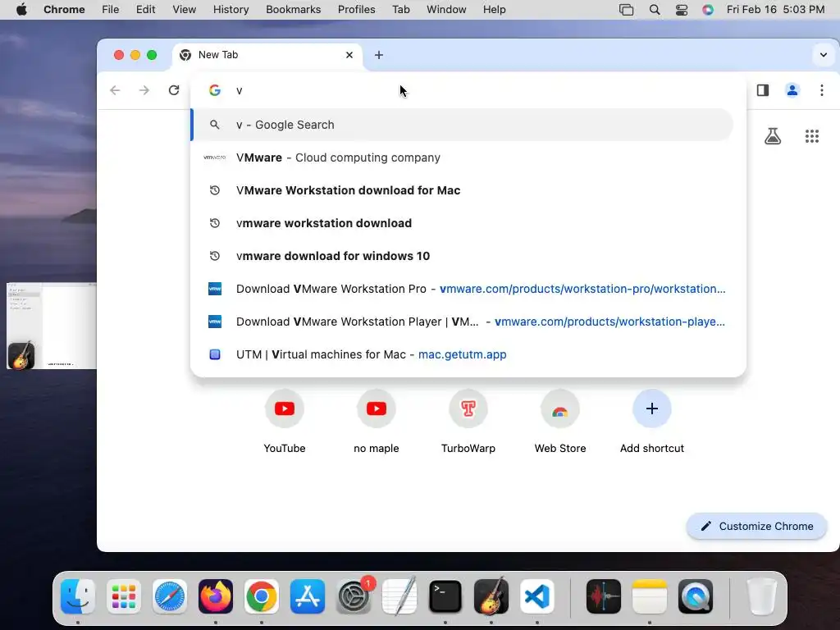840x630 pixels.
Task: Open the Help menu
Action: pyautogui.click(x=494, y=9)
